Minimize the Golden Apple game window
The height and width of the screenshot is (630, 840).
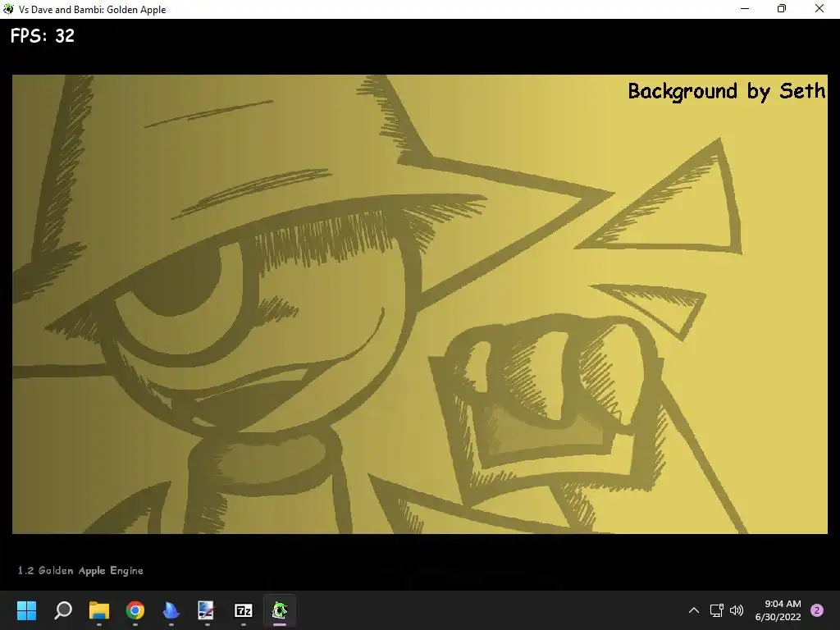click(x=745, y=9)
